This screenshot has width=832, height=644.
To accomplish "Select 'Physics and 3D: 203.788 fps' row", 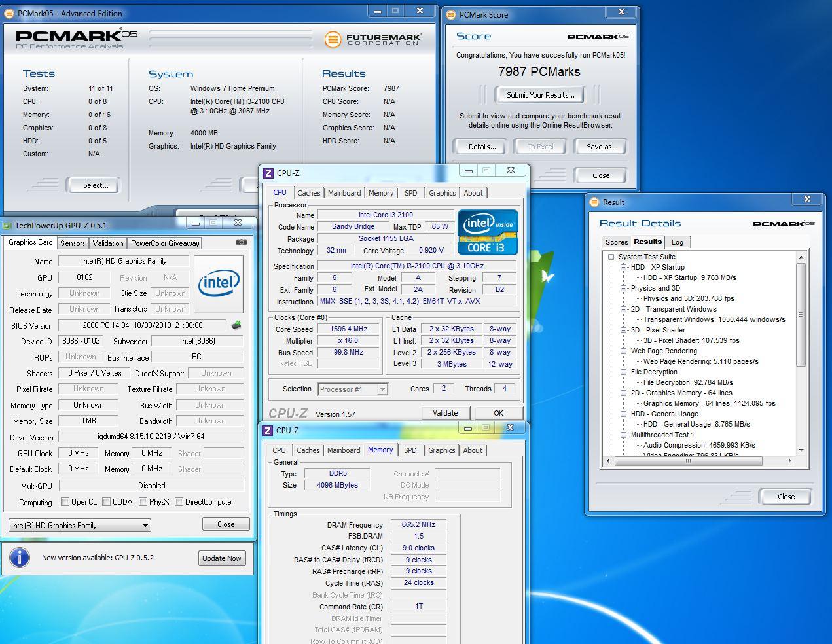I will click(x=689, y=298).
